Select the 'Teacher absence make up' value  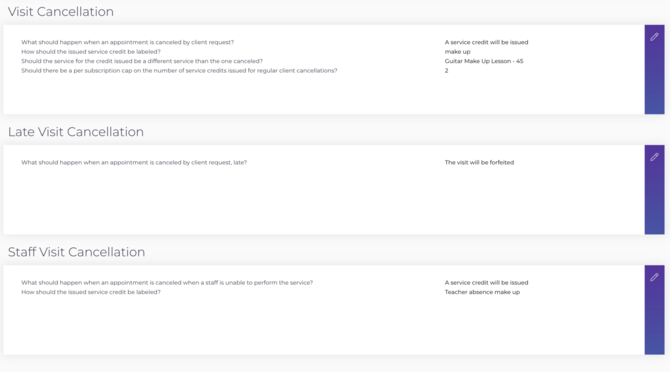(x=482, y=292)
